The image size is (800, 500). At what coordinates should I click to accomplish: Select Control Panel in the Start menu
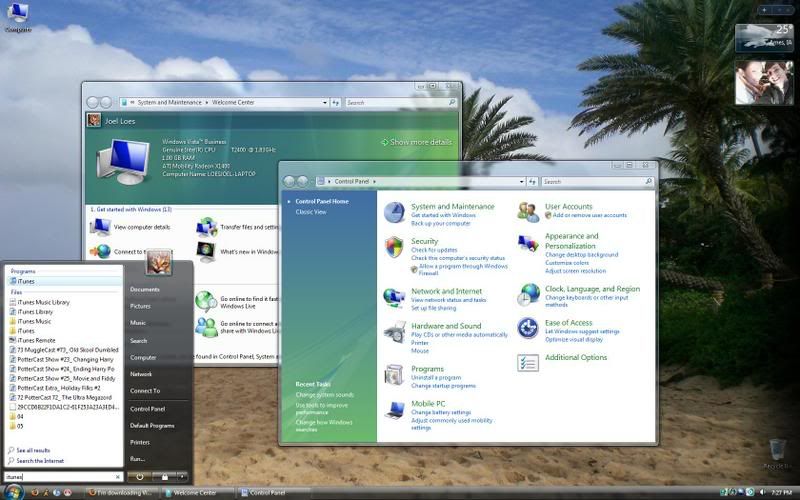pos(147,409)
